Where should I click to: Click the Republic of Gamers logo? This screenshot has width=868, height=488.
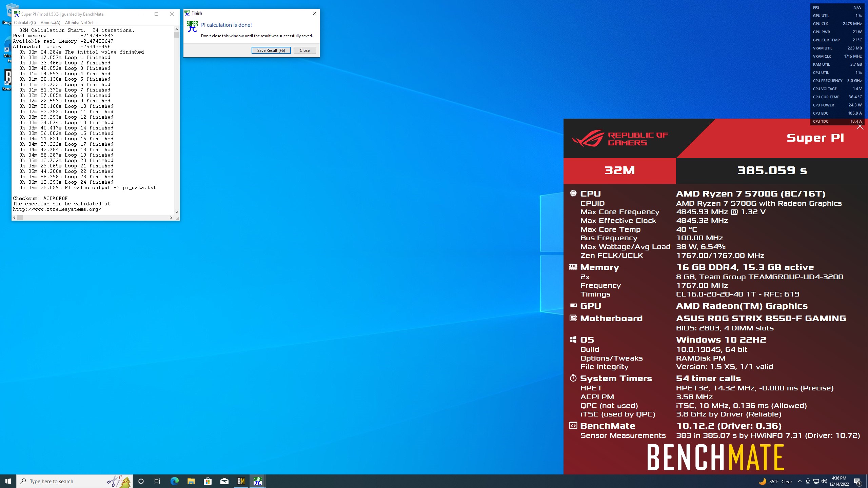tap(620, 138)
